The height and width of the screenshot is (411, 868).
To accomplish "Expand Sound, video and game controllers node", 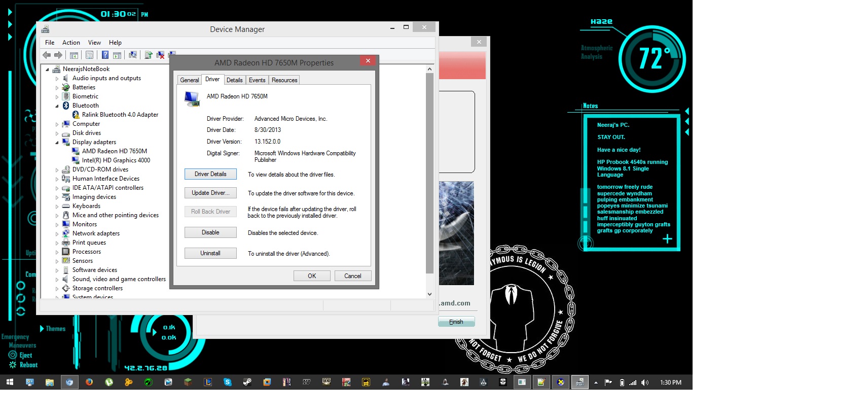I will pyautogui.click(x=57, y=280).
